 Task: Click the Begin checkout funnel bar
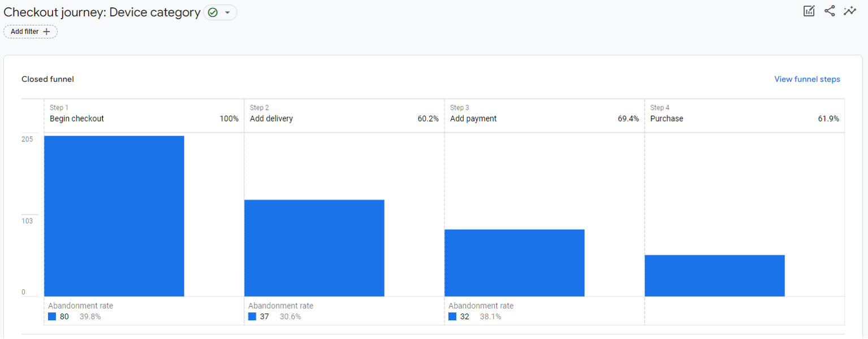coord(114,216)
